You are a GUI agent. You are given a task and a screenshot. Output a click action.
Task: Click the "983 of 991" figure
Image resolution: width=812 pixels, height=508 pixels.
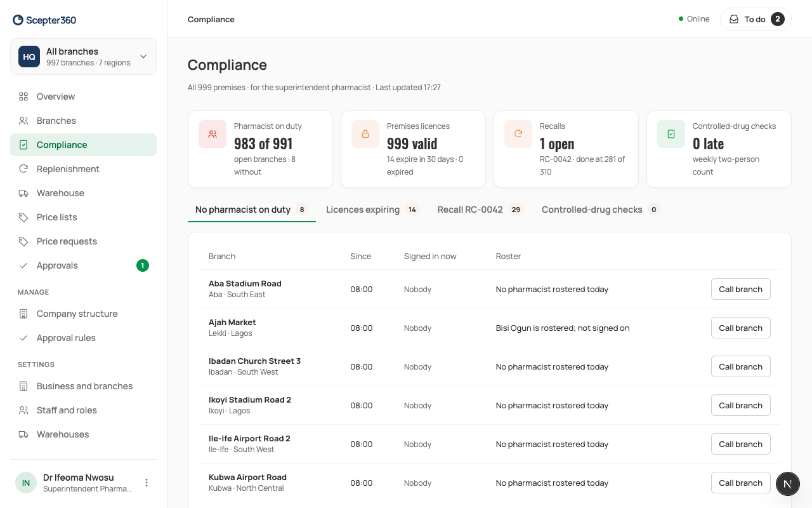click(263, 144)
